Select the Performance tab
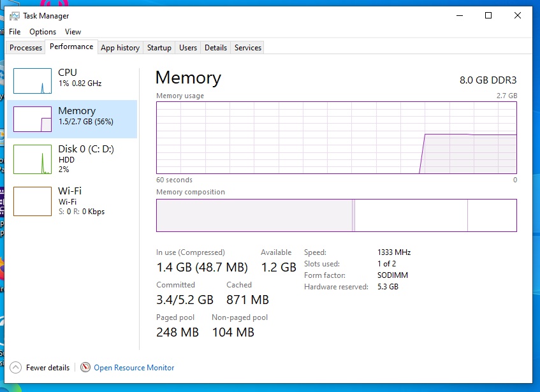Viewport: 540px width, 392px height. click(71, 47)
